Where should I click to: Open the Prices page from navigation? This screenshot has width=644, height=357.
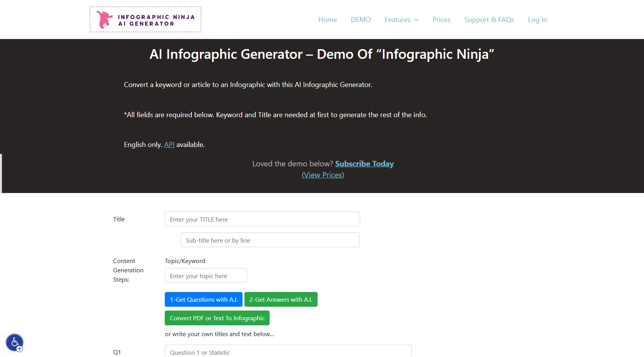point(441,20)
